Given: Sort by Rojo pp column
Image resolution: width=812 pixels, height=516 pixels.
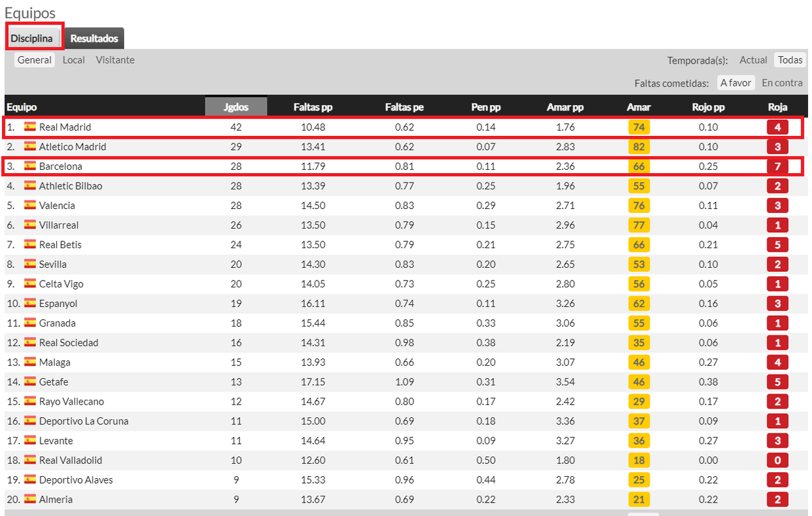Looking at the screenshot, I should [708, 107].
